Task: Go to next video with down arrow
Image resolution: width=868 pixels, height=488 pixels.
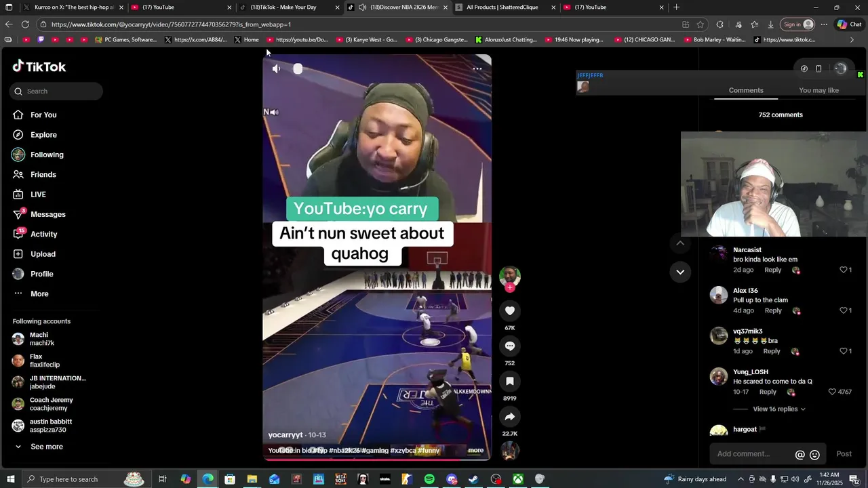Action: [680, 272]
